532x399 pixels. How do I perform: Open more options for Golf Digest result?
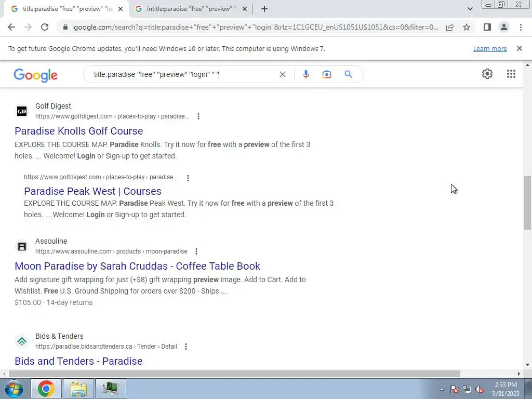(198, 116)
